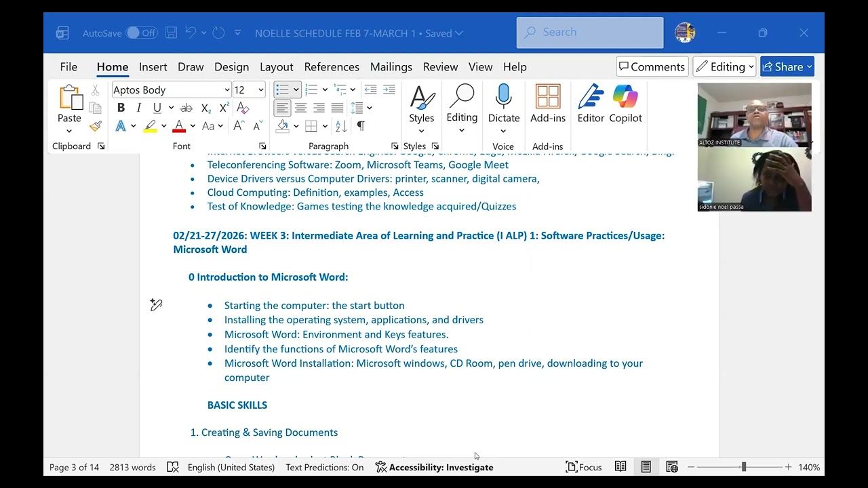Decrease paragraph indent

370,89
